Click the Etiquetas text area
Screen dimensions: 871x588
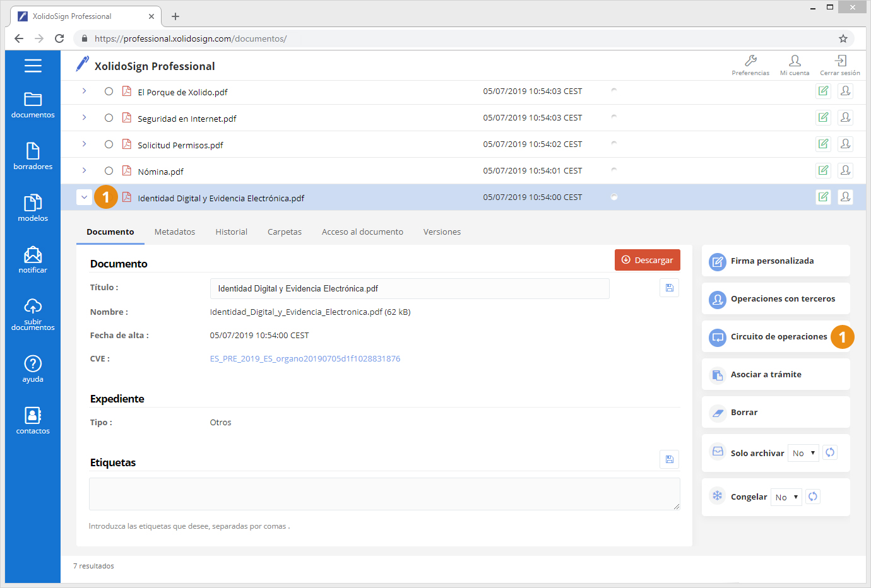(384, 494)
